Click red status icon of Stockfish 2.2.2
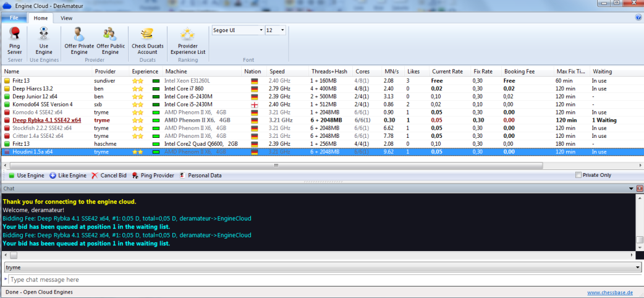The image size is (644, 298). click(7, 128)
